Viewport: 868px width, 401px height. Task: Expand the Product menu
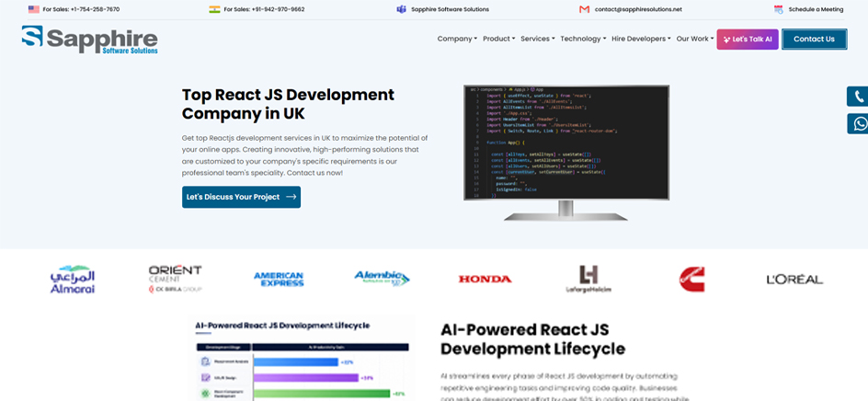pyautogui.click(x=498, y=39)
